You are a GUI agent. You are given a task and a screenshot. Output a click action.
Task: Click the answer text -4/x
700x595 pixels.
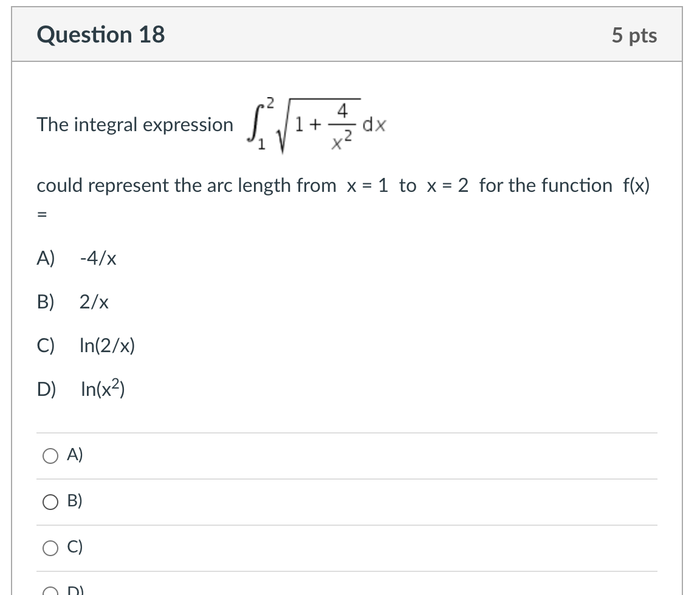pyautogui.click(x=98, y=259)
